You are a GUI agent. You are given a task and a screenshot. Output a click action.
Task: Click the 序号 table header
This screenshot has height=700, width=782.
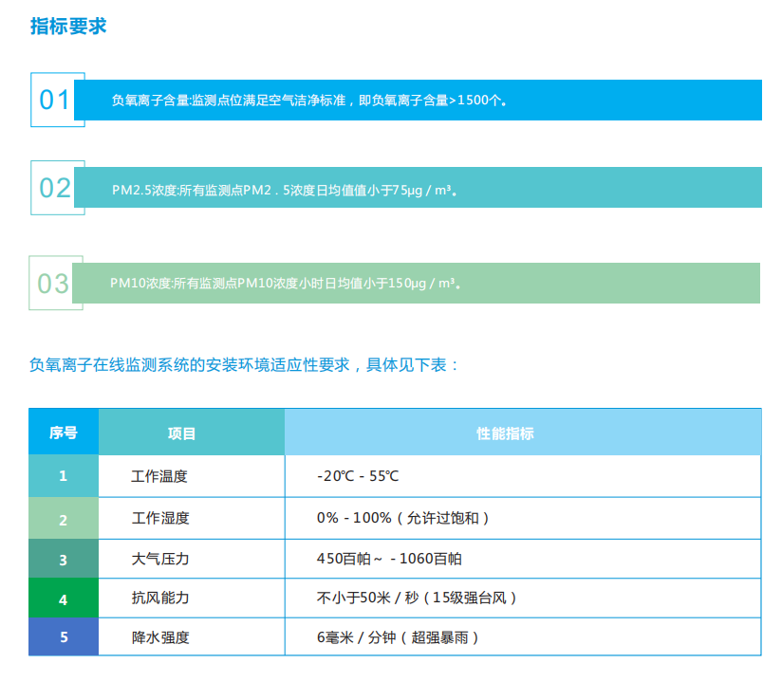tap(63, 432)
